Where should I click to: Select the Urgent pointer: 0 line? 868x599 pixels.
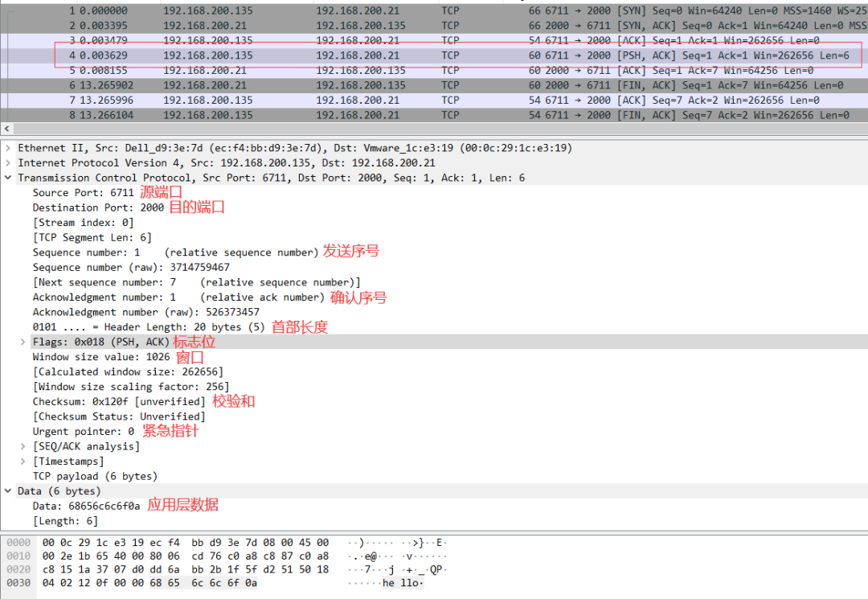83,432
